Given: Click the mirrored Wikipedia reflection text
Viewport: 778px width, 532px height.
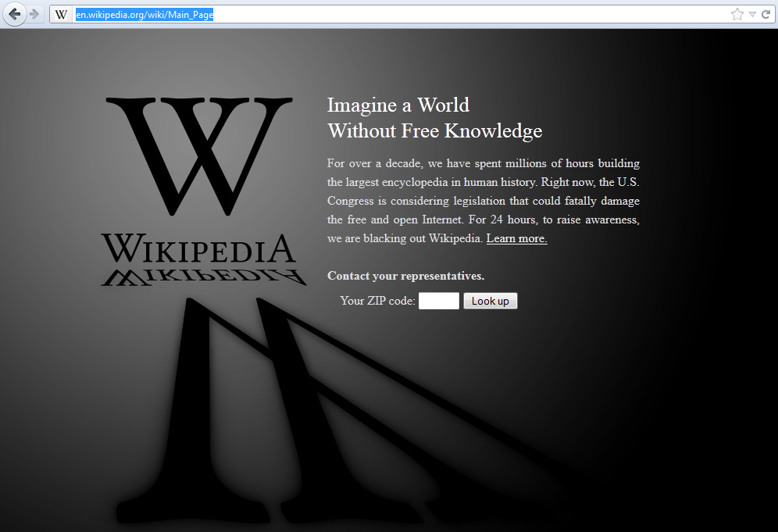Looking at the screenshot, I should click(x=203, y=277).
